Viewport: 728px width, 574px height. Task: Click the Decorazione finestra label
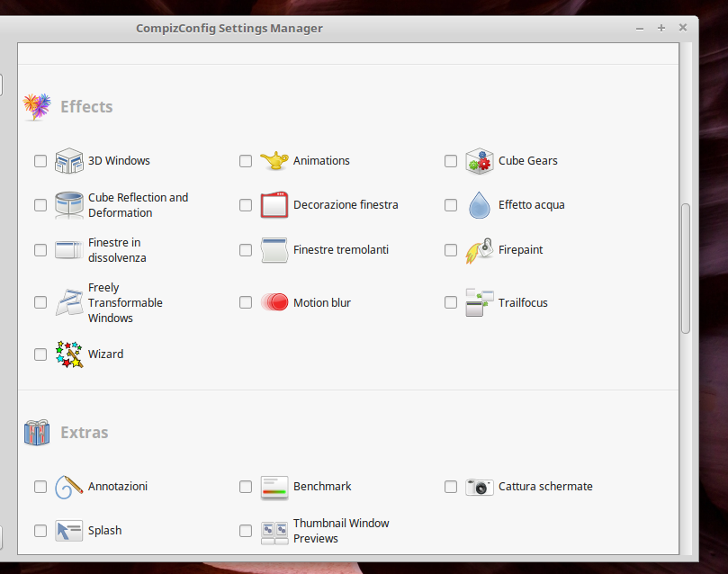point(346,204)
